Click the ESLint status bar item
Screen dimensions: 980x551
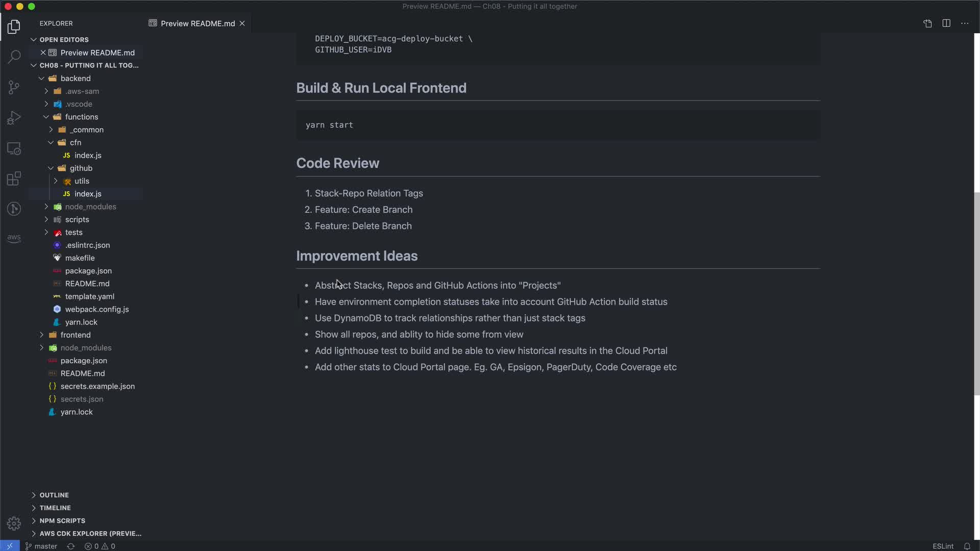pyautogui.click(x=943, y=546)
